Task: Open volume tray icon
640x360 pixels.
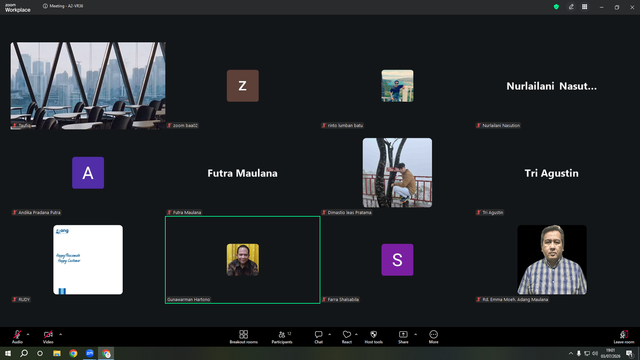Action: [x=595, y=353]
